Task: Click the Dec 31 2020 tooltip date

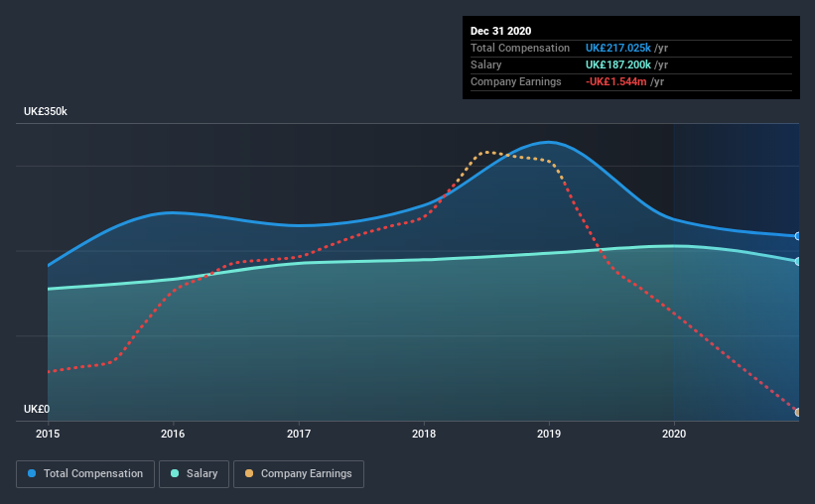Action: tap(500, 31)
